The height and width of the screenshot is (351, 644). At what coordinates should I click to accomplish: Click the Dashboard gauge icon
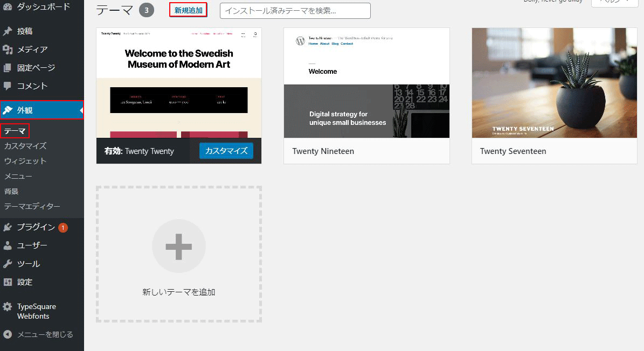pos(8,7)
